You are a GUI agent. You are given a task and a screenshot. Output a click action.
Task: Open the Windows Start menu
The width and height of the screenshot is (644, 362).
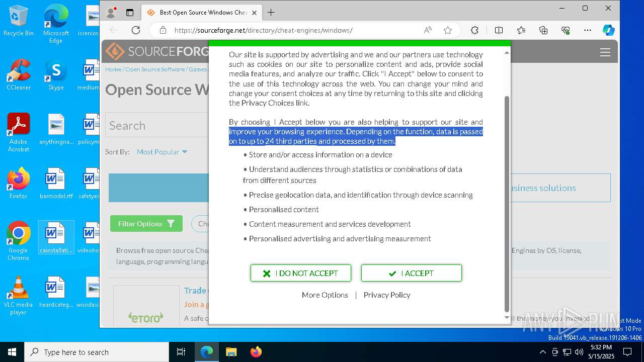pyautogui.click(x=12, y=352)
